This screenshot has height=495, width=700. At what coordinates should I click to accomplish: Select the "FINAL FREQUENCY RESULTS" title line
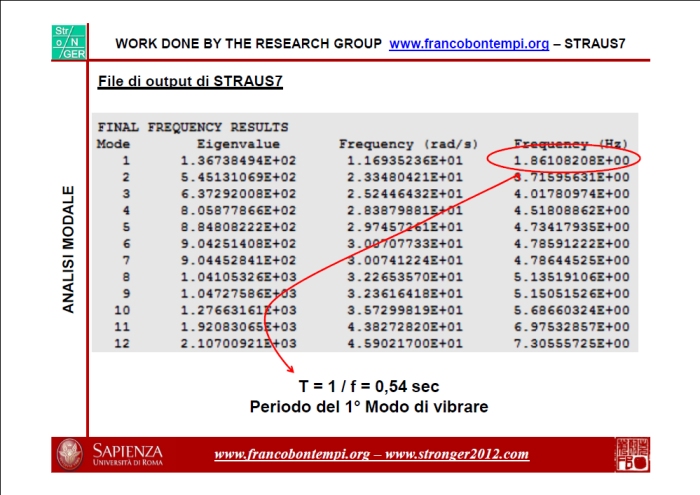[192, 127]
